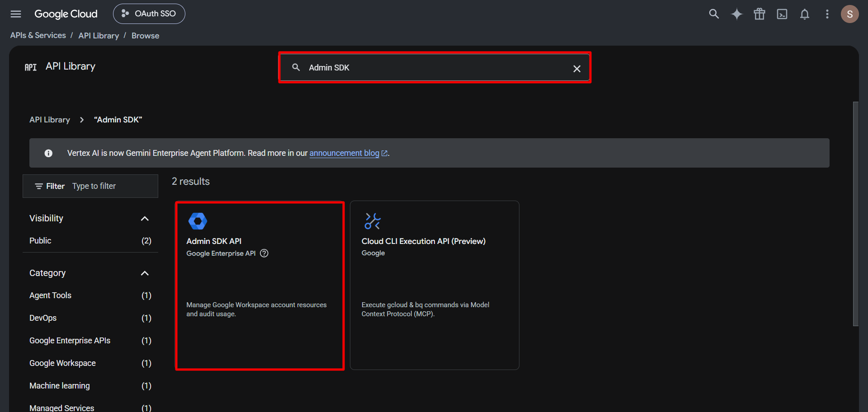
Task: Click the gift box free trial icon
Action: (759, 14)
